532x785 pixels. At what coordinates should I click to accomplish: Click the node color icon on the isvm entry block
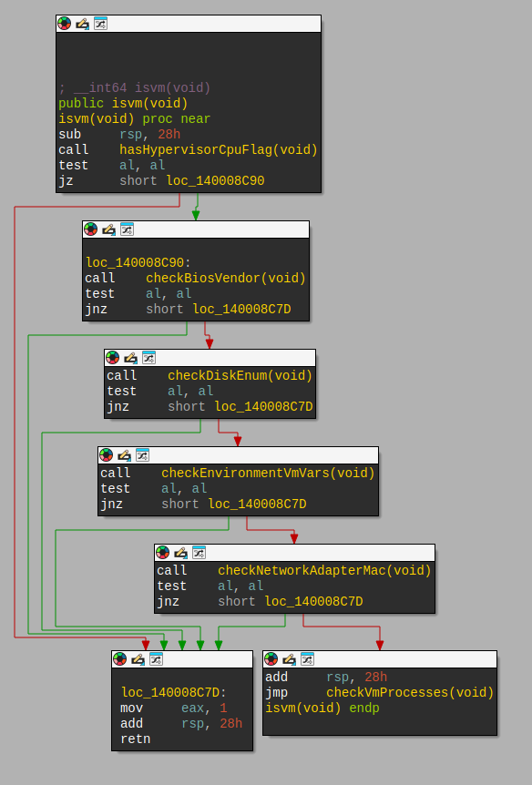pyautogui.click(x=64, y=24)
